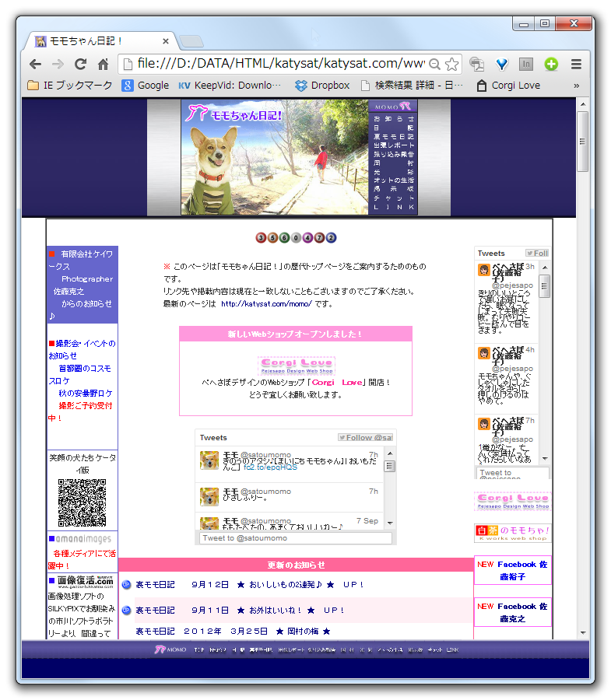The width and height of the screenshot is (611, 700).
Task: Click the amanaimages logo
Action: [83, 539]
